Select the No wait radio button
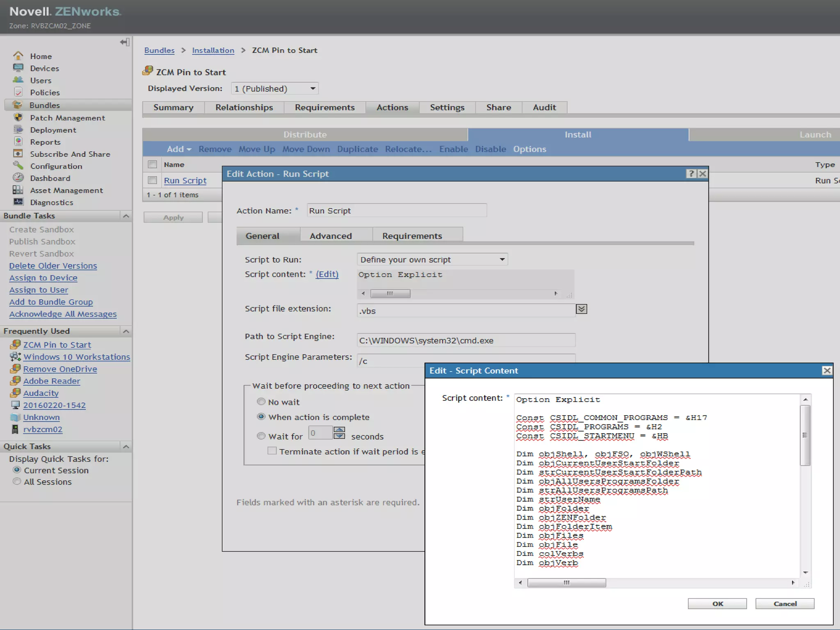840x630 pixels. click(261, 402)
